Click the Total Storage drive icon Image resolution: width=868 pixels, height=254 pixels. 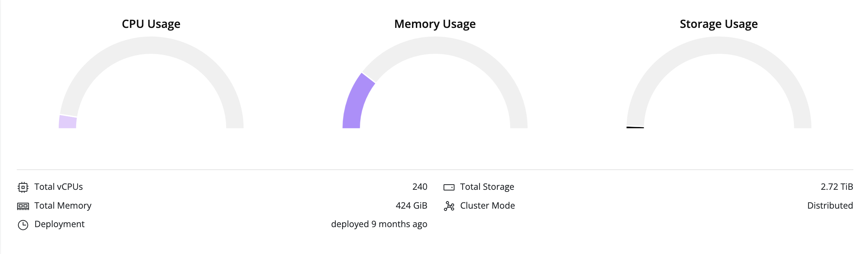[448, 187]
